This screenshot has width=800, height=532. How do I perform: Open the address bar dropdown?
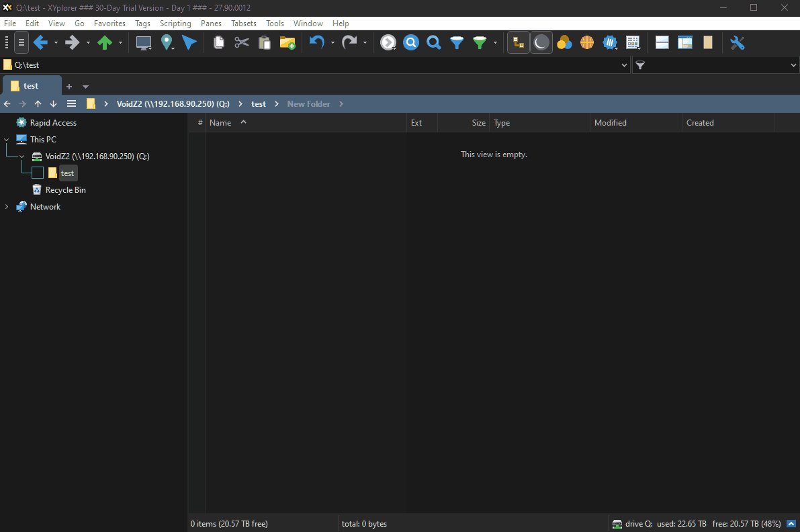(624, 64)
